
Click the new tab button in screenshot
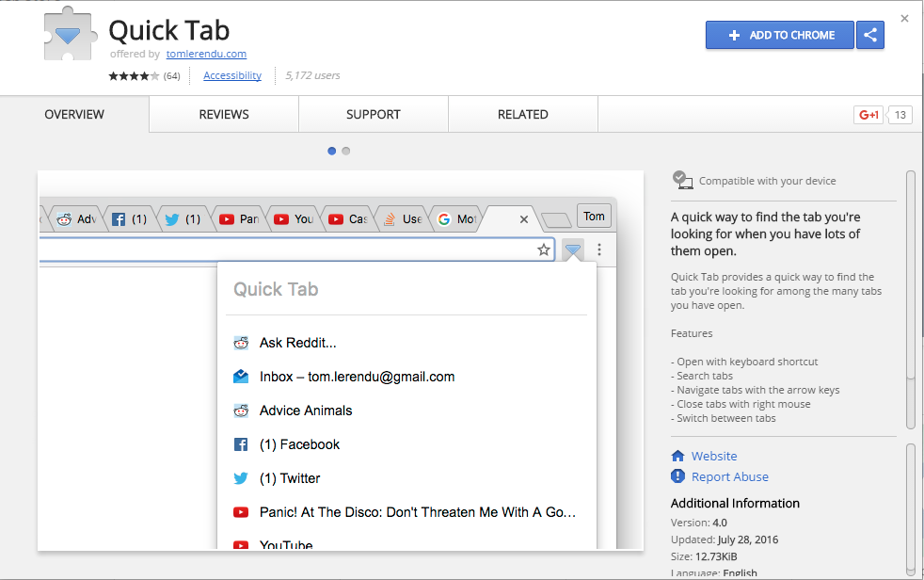pos(556,220)
